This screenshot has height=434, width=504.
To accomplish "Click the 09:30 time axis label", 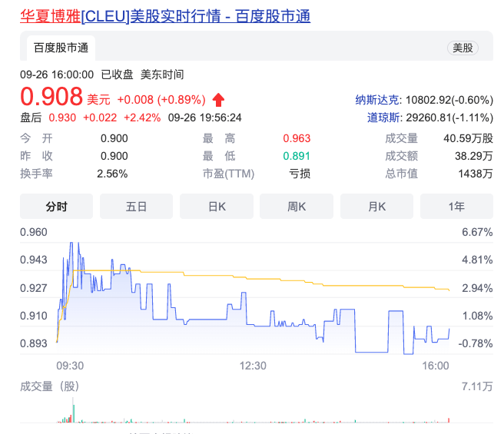I will [70, 366].
